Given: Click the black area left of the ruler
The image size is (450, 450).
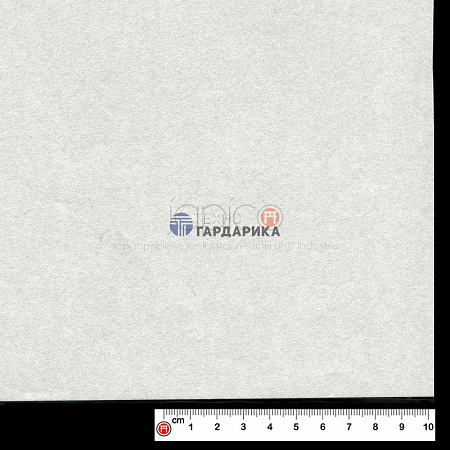Looking at the screenshot, I should pyautogui.click(x=77, y=426).
